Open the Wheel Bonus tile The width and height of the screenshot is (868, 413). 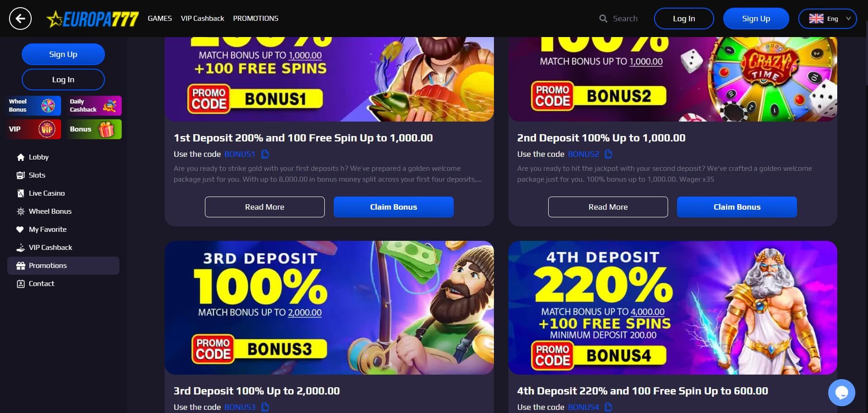pos(33,106)
